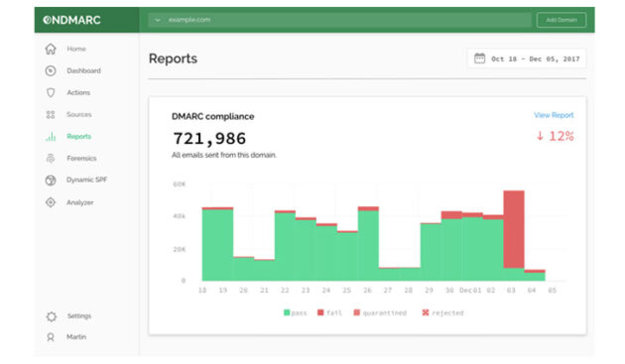
Task: Click the 12% change value
Action: pyautogui.click(x=562, y=136)
